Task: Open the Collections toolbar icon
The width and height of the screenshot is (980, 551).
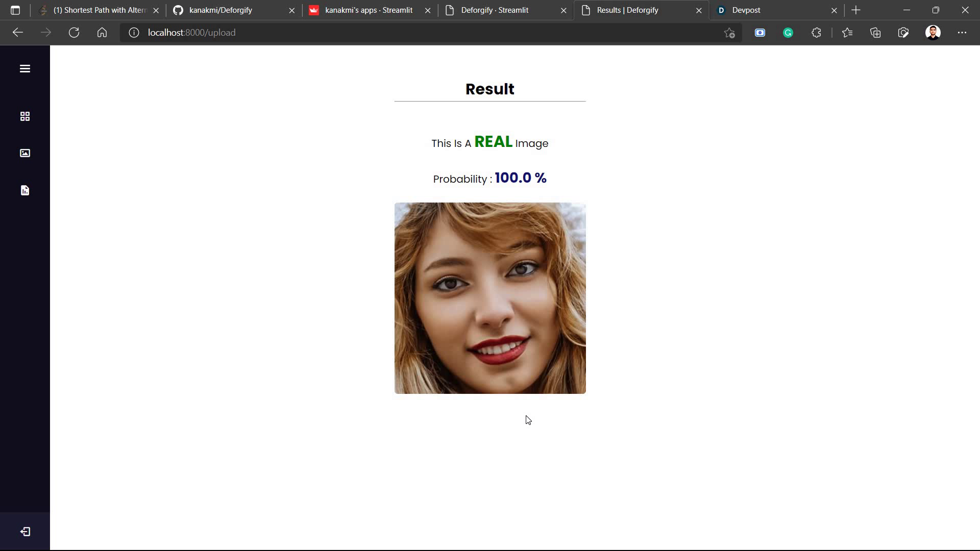Action: pyautogui.click(x=875, y=33)
